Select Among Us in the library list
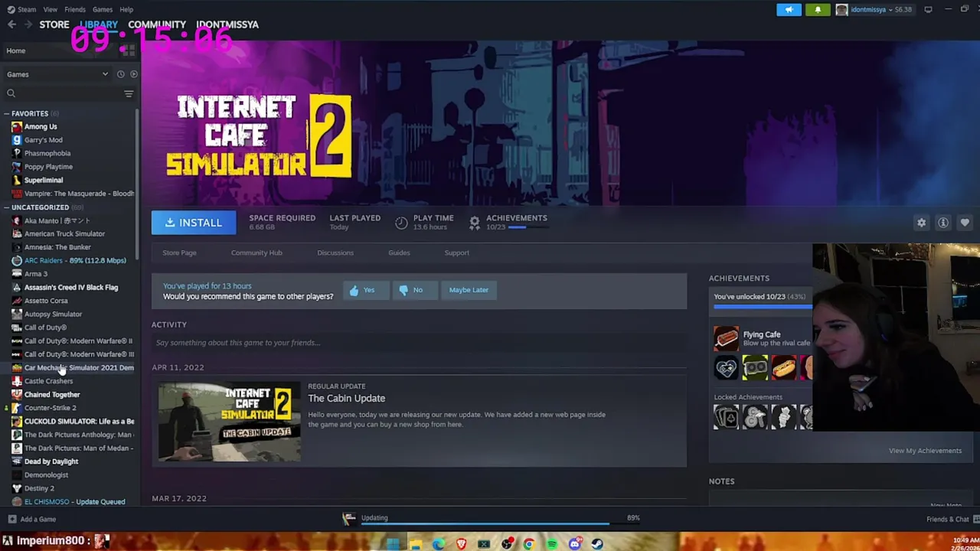Screen dimensions: 980x551 tap(41, 126)
